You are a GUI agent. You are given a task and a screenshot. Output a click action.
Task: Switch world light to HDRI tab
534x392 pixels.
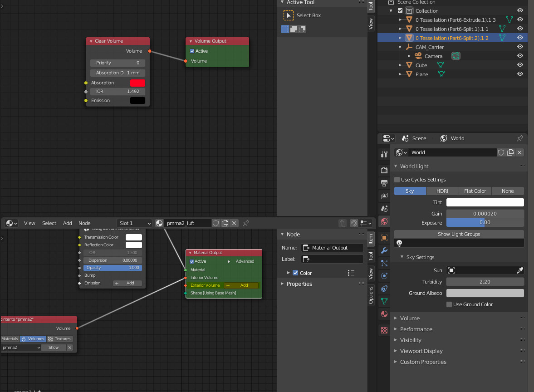click(x=442, y=191)
